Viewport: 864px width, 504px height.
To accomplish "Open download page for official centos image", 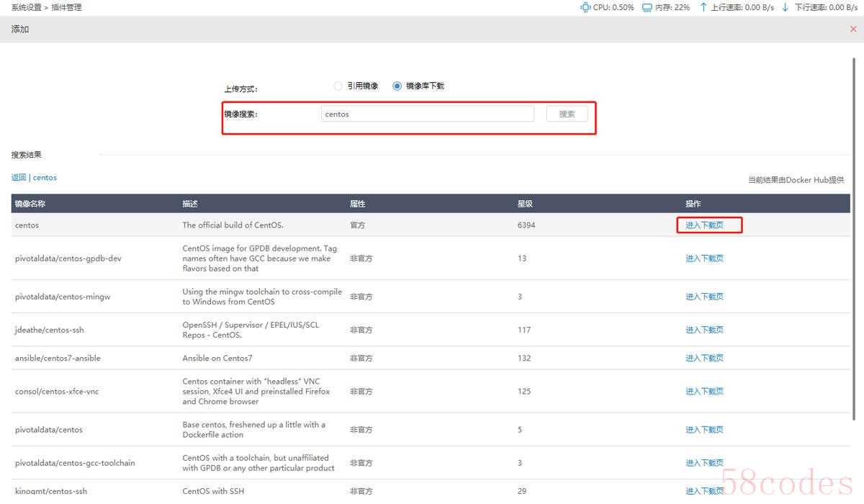I will [x=704, y=225].
